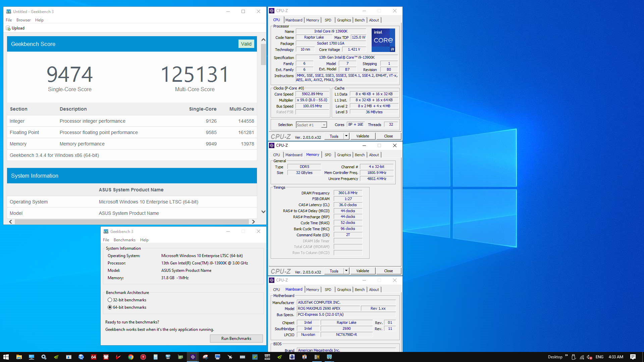This screenshot has width=644, height=362.
Task: Click Tools button in Memory CPU-Z window
Action: tap(334, 271)
